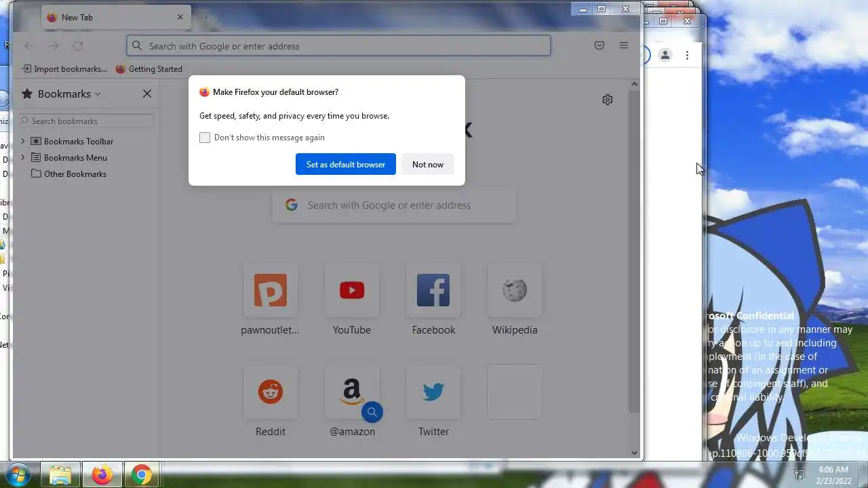The image size is (868, 488).
Task: Close the Bookmarks sidebar with X
Action: (x=147, y=94)
